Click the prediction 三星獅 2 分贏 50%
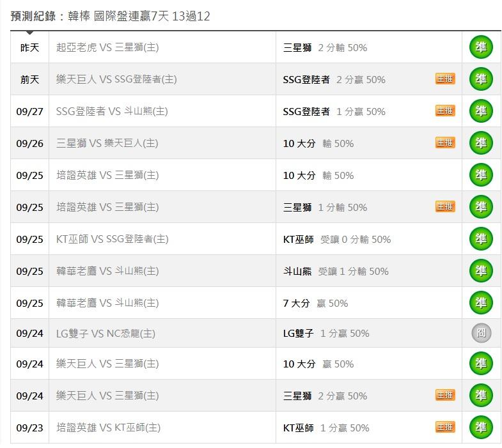Image resolution: width=502 pixels, height=448 pixels. (325, 396)
